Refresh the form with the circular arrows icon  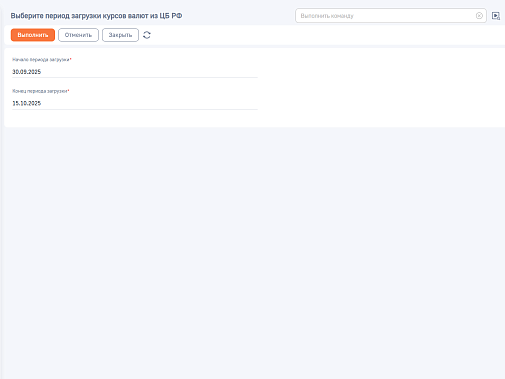pos(147,35)
